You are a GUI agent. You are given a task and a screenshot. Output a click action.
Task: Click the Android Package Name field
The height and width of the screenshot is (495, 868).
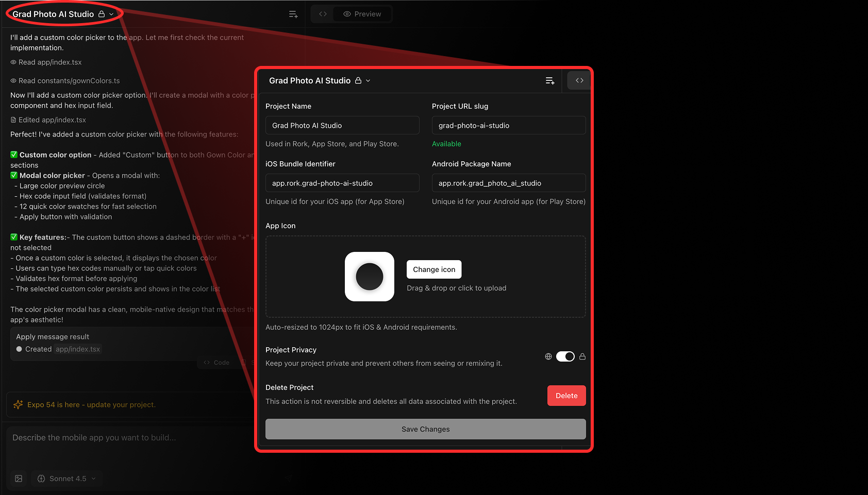coord(509,183)
